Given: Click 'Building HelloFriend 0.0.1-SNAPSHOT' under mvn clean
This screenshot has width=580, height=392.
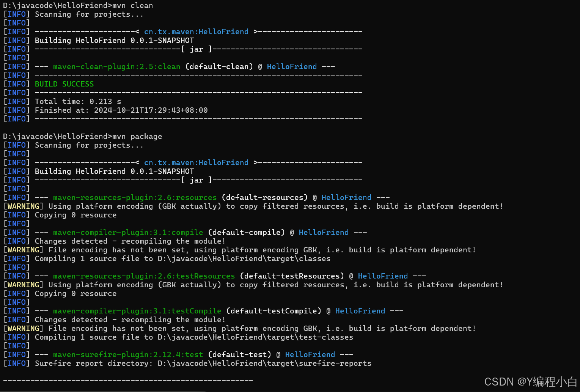Looking at the screenshot, I should point(115,41).
